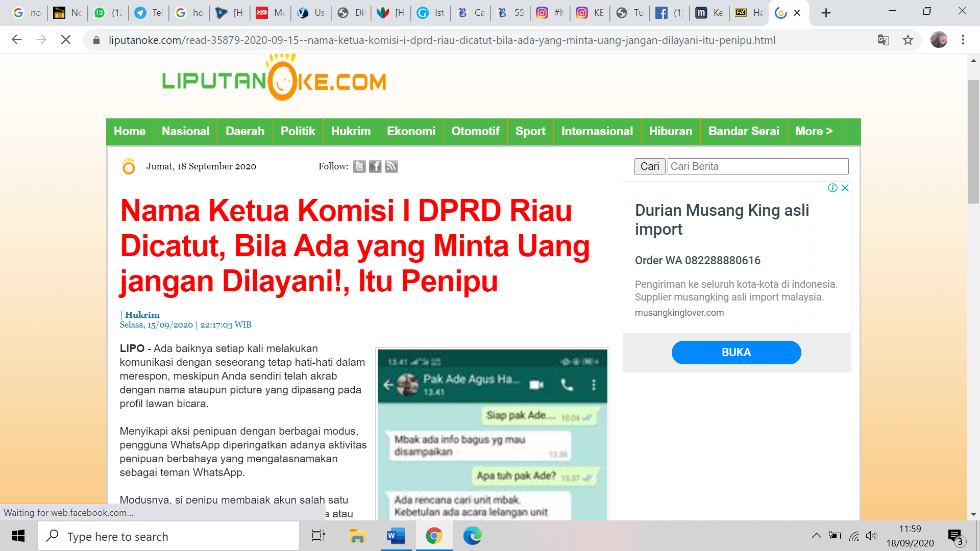Image resolution: width=980 pixels, height=551 pixels.
Task: Click the page scrollbar thumb
Action: 973,142
